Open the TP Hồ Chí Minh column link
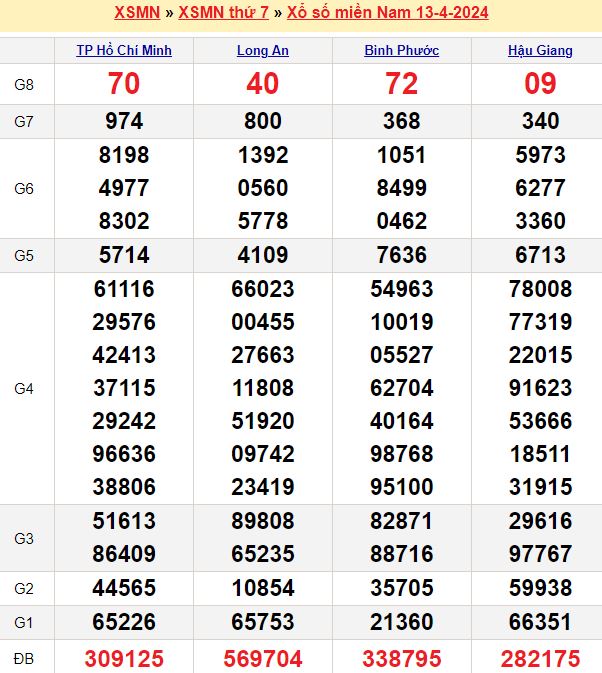The width and height of the screenshot is (602, 673). point(124,50)
